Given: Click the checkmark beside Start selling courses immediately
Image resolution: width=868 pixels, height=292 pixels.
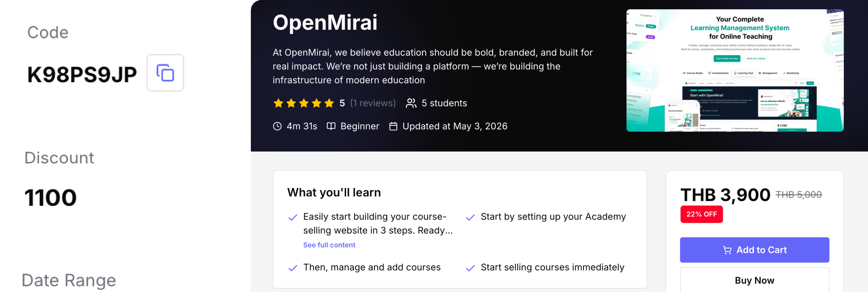Looking at the screenshot, I should coord(470,268).
